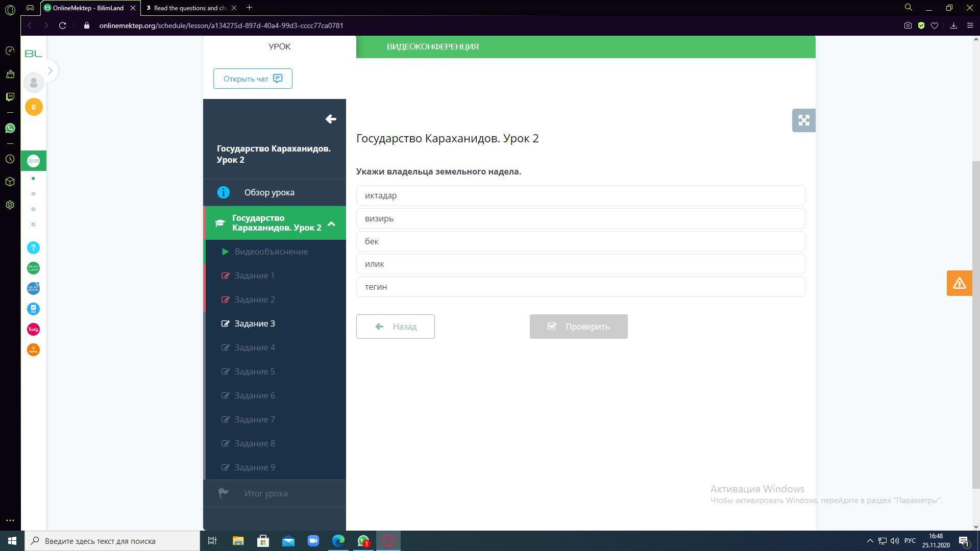Show hidden system tray icons
The width and height of the screenshot is (980, 551).
(x=870, y=541)
